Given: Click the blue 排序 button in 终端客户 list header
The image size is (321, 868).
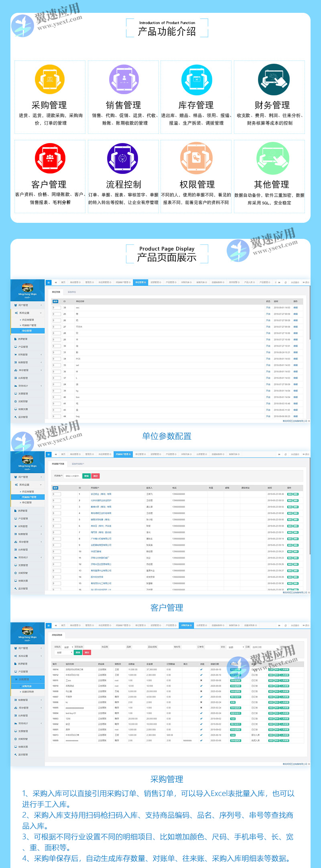Looking at the screenshot, I should [x=55, y=488].
